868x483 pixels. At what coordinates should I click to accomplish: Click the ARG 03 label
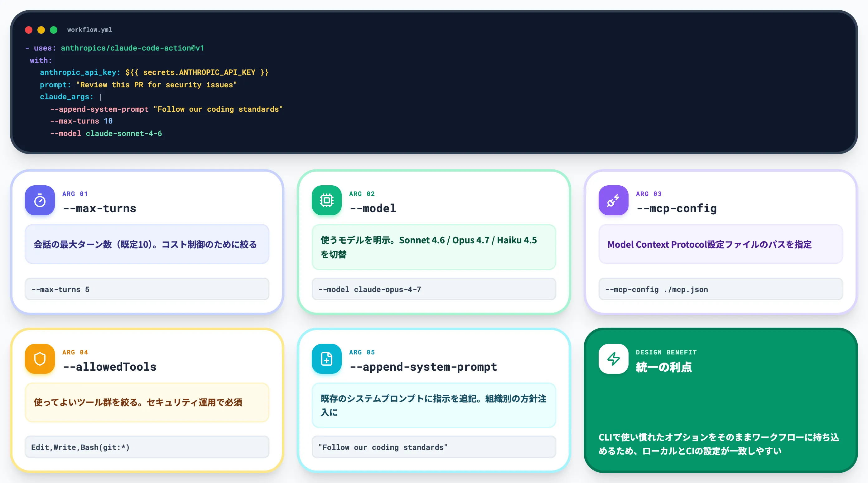(649, 194)
